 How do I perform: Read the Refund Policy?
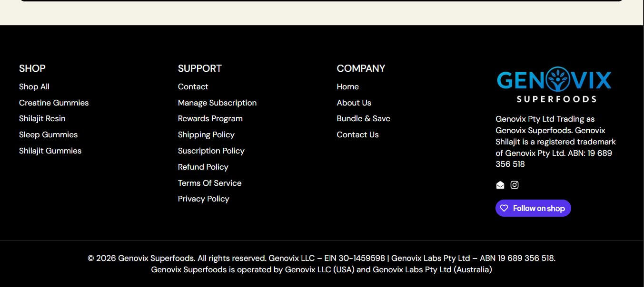tap(203, 167)
